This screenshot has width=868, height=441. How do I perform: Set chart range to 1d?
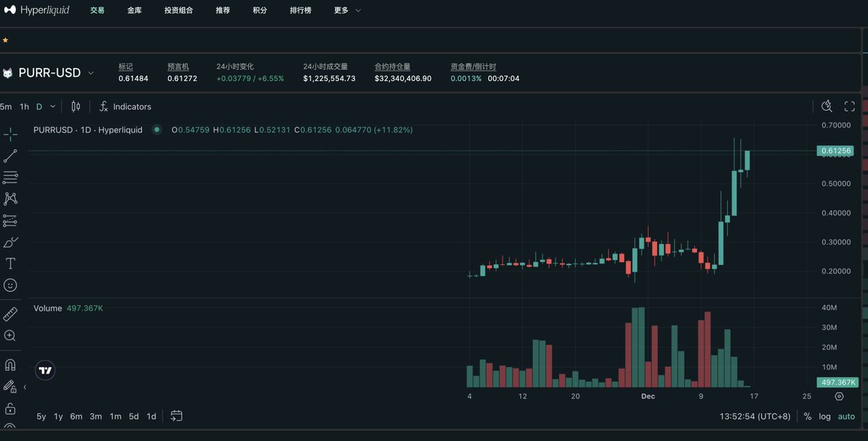click(x=151, y=416)
